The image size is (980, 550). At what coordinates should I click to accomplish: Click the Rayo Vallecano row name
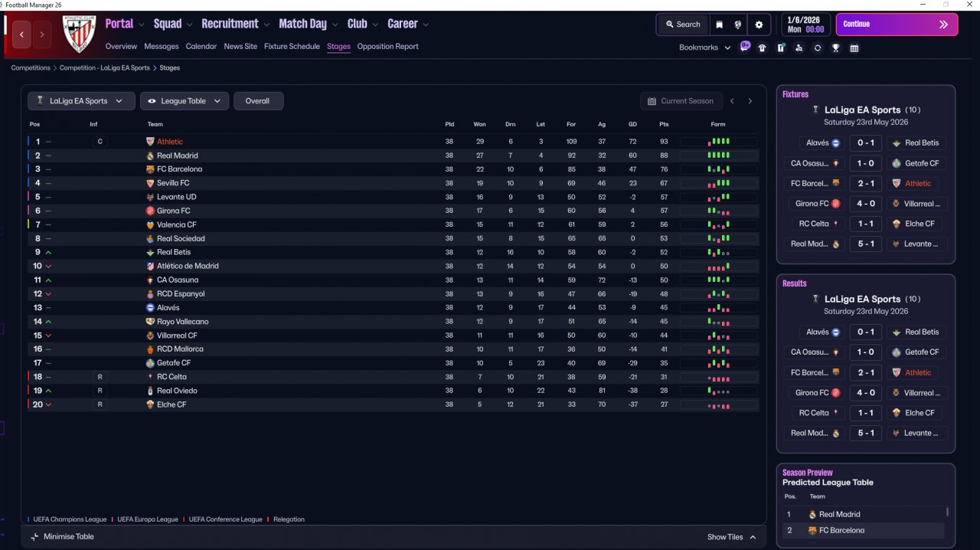pos(183,322)
